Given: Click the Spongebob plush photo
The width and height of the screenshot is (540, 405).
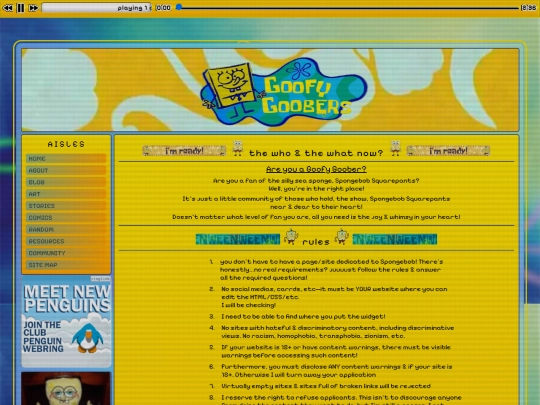Looking at the screenshot, I should (66, 388).
